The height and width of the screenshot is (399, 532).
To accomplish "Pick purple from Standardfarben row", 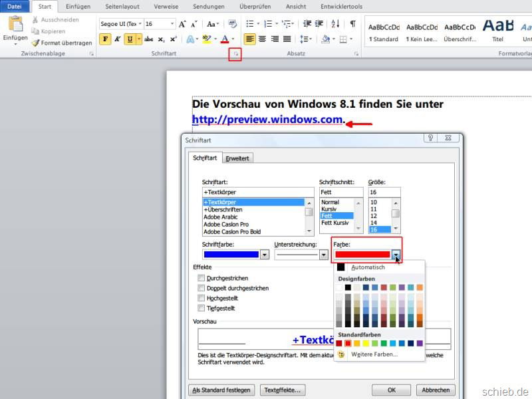I will pyautogui.click(x=420, y=343).
